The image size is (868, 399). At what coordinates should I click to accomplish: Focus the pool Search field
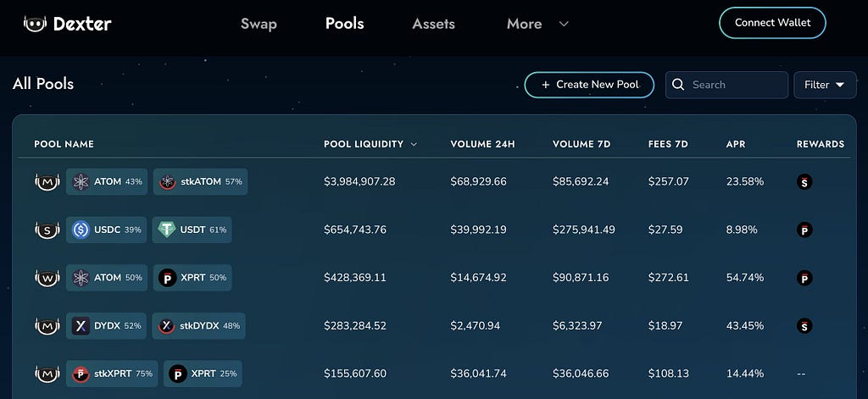click(726, 85)
